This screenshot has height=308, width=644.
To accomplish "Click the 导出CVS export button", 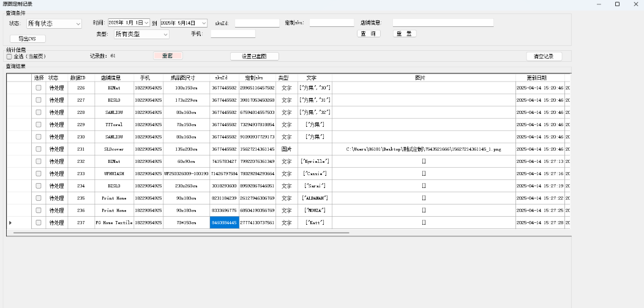I will tap(28, 39).
